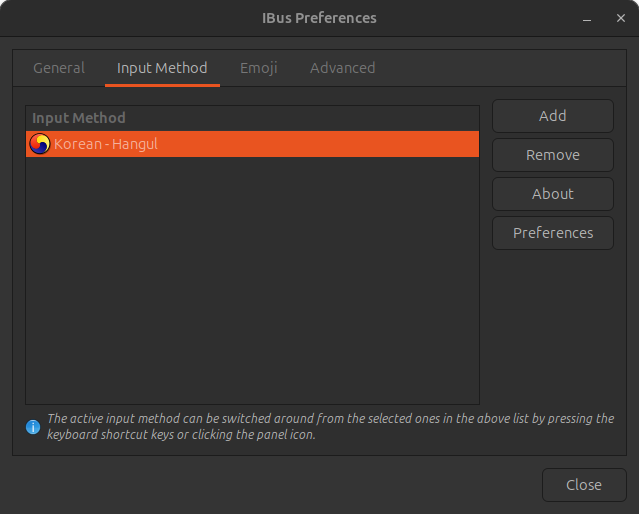
Task: Remove the selected input method
Action: coord(553,155)
